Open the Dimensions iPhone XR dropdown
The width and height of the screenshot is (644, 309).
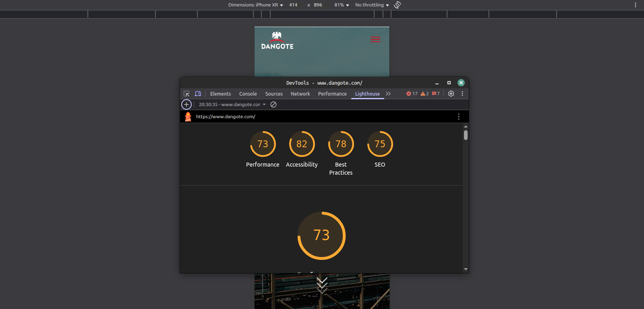255,5
